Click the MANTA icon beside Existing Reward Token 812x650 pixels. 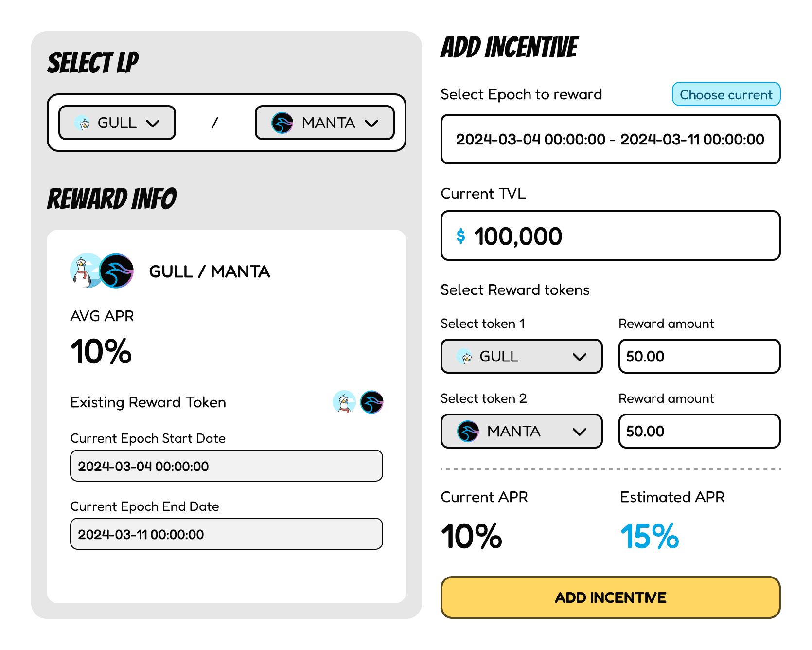(372, 402)
